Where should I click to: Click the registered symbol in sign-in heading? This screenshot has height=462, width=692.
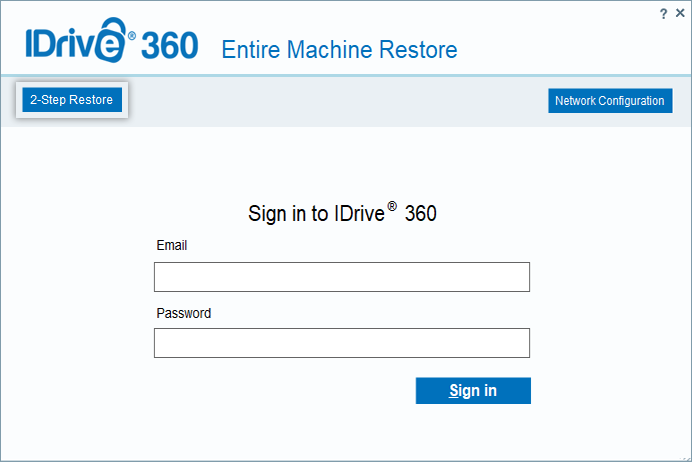click(392, 206)
